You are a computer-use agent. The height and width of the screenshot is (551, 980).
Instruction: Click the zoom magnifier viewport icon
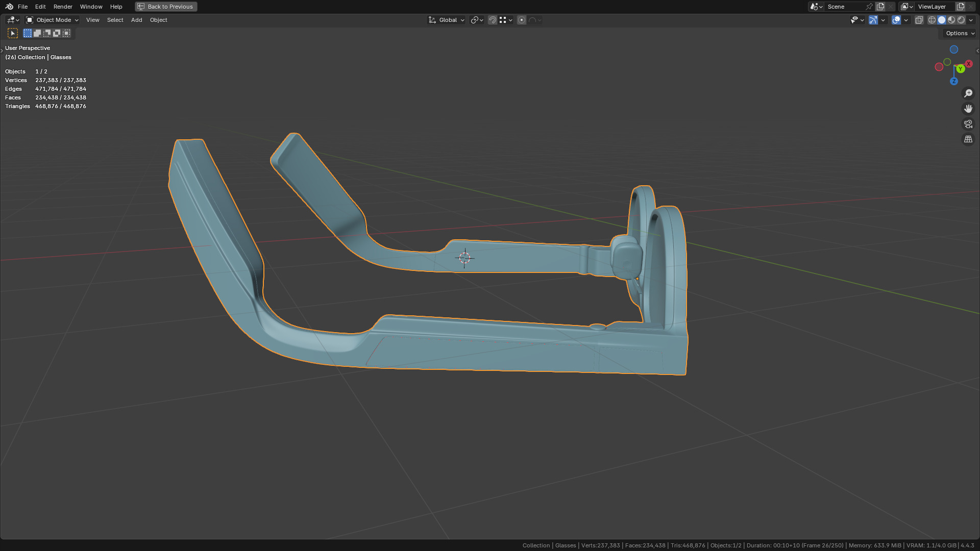(968, 93)
